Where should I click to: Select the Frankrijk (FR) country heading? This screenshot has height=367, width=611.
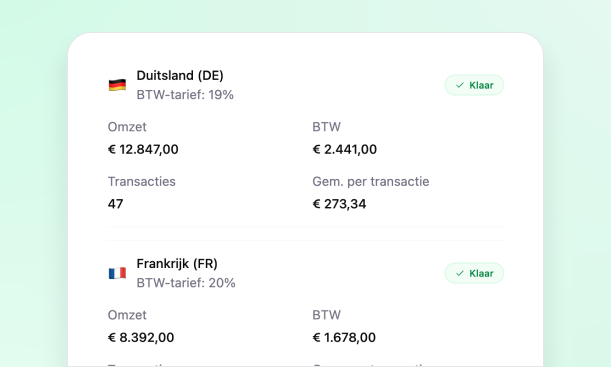(x=177, y=264)
